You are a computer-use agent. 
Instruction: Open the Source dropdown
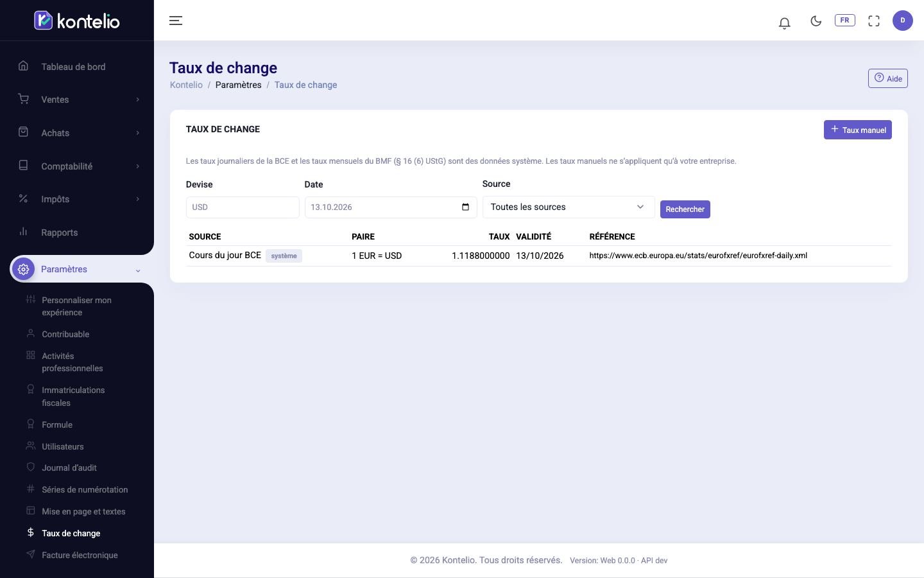[569, 207]
